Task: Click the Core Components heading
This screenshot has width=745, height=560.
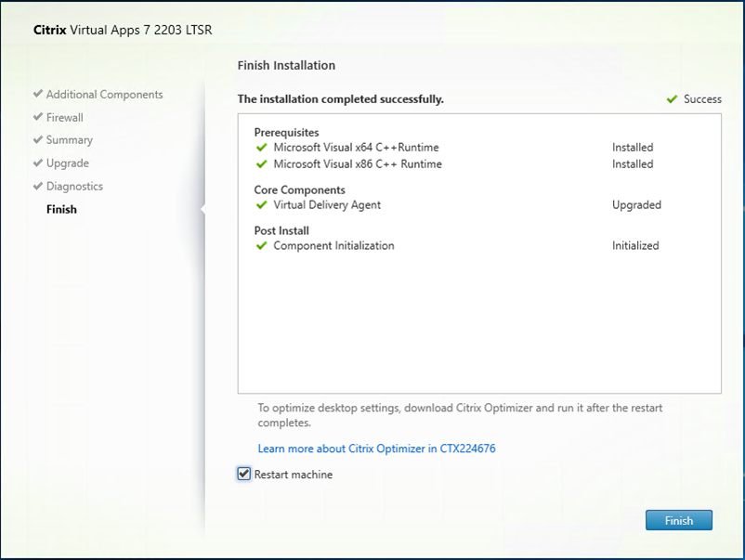Action: [x=299, y=190]
